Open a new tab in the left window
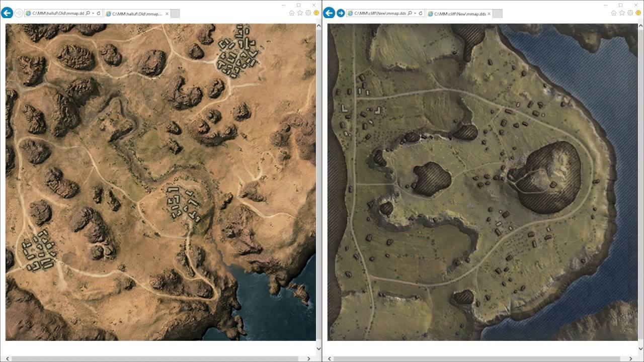Image resolution: width=644 pixels, height=362 pixels. point(175,14)
